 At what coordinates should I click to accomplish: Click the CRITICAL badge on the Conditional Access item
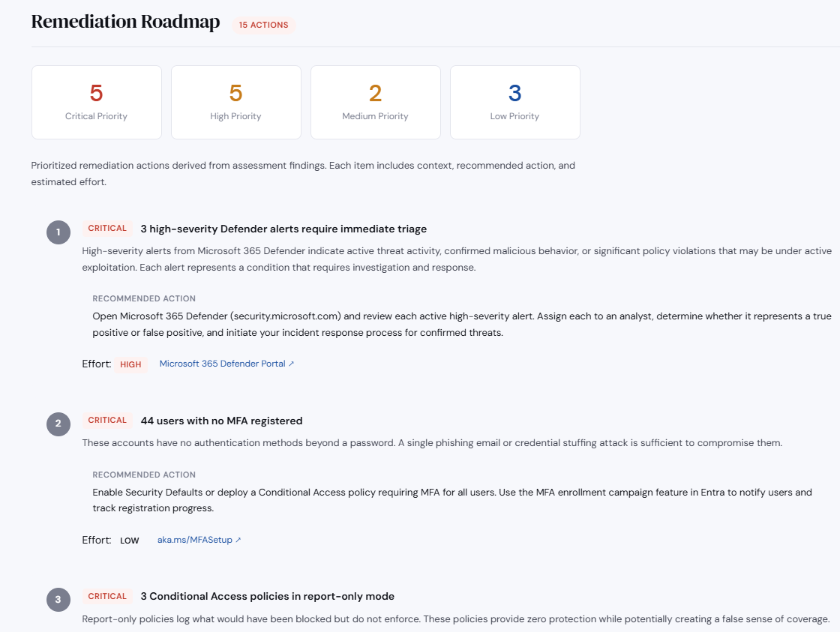(x=107, y=595)
